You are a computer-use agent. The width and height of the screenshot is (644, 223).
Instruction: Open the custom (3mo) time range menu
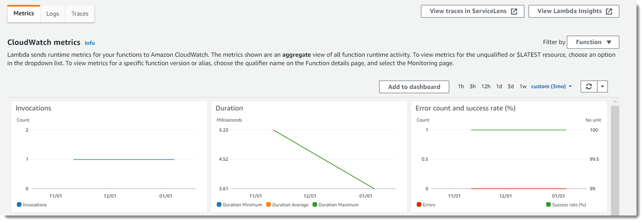pyautogui.click(x=552, y=87)
